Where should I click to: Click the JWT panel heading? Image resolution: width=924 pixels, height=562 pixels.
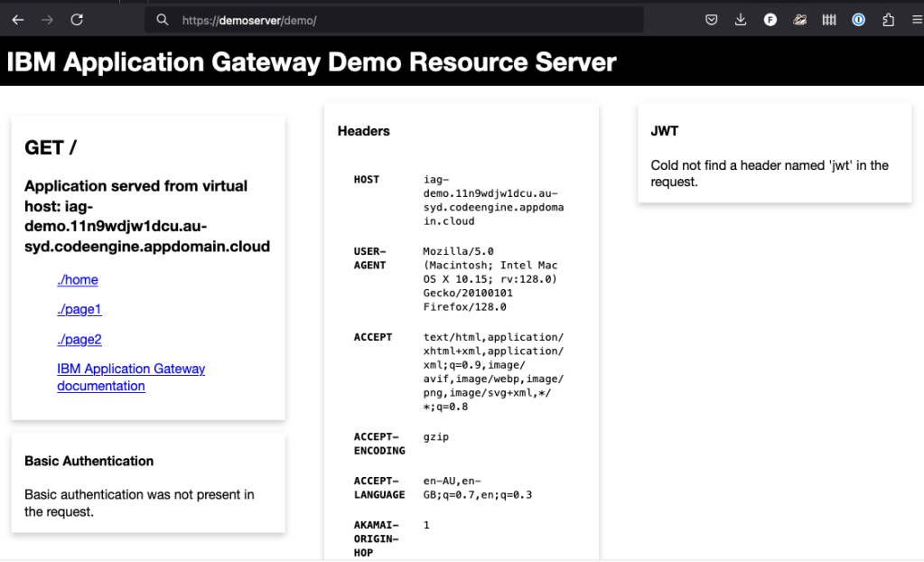[x=664, y=130]
